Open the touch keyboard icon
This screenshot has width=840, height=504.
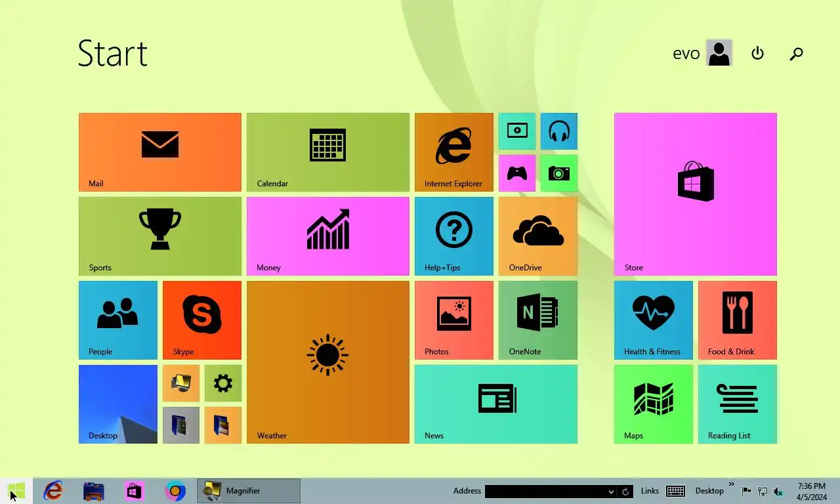tap(675, 491)
